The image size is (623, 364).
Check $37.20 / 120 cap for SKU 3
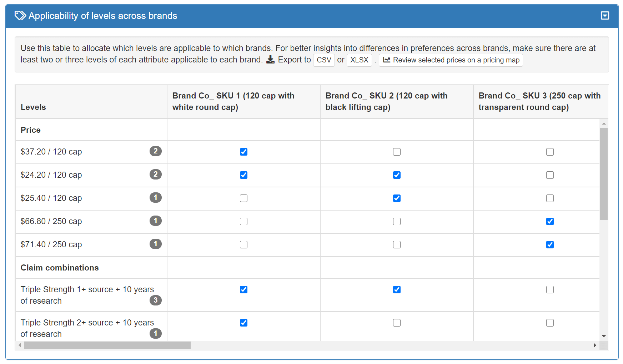pos(550,152)
